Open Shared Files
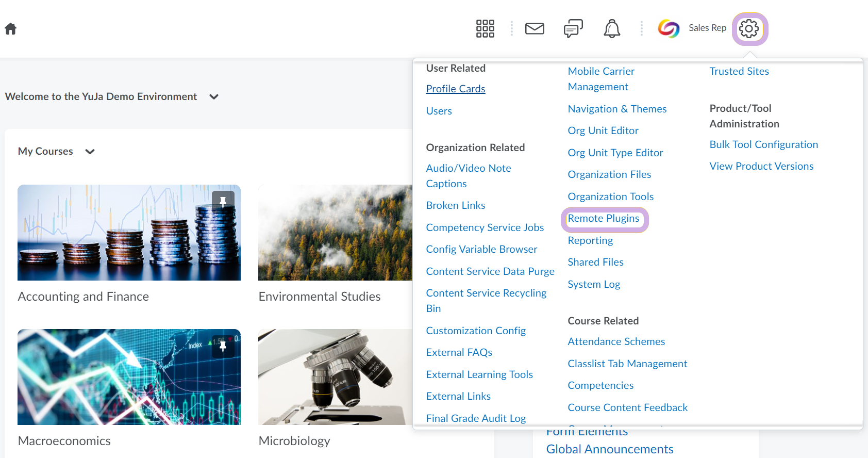 pyautogui.click(x=595, y=262)
